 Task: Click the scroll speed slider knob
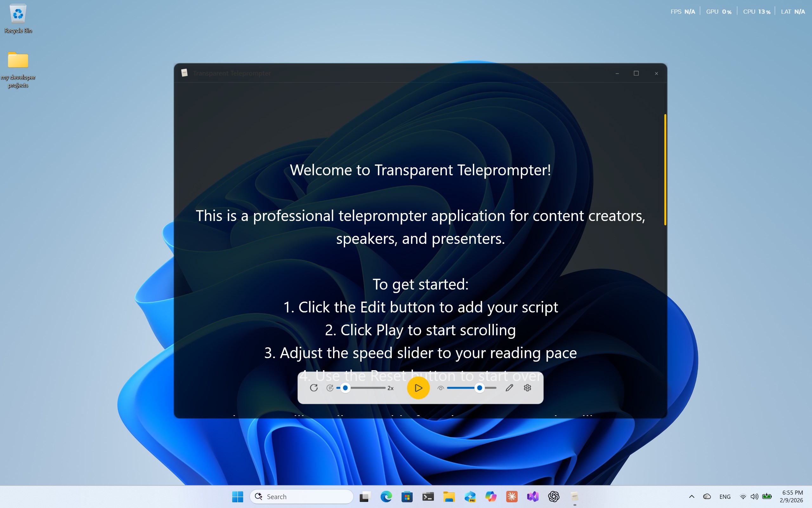[345, 388]
